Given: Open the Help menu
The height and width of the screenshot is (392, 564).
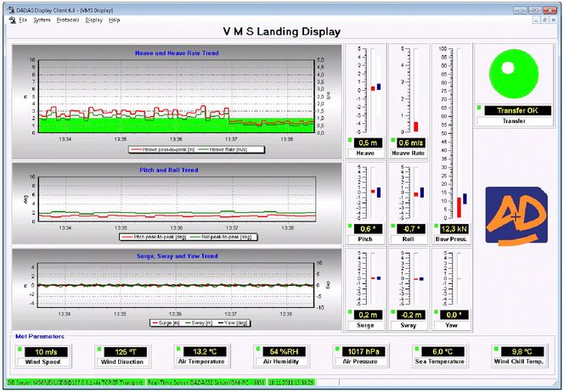Looking at the screenshot, I should coord(115,19).
